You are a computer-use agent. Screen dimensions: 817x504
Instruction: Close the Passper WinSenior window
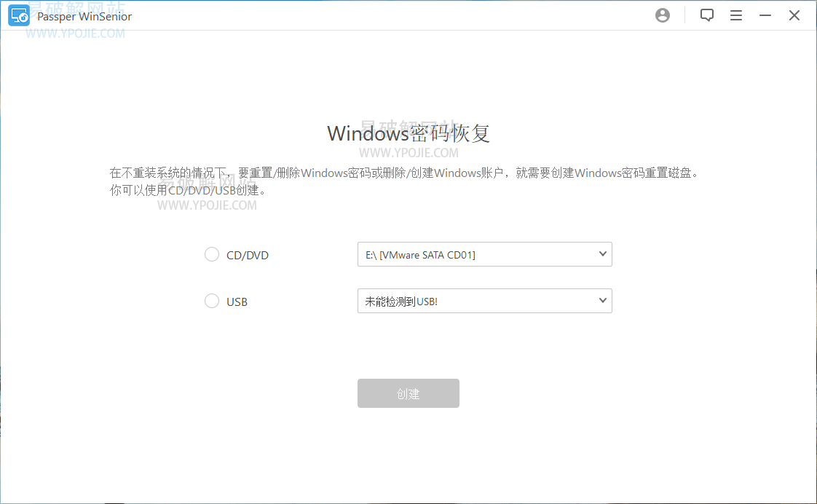[794, 15]
